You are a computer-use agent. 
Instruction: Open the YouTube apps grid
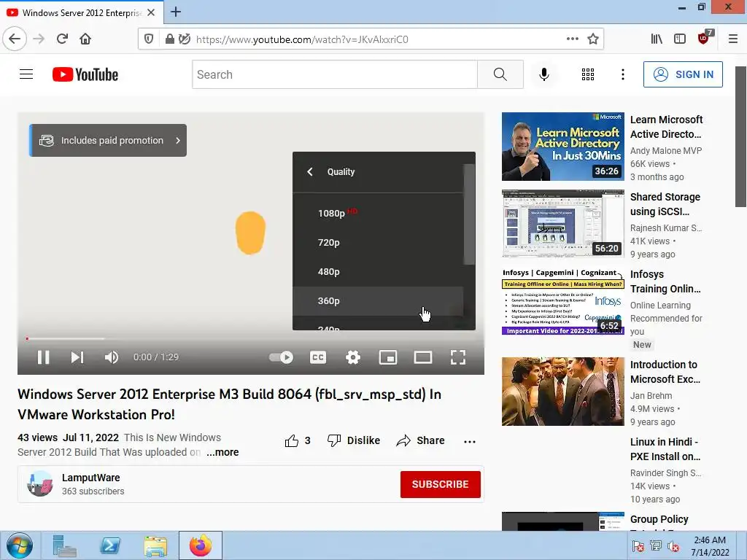coord(588,74)
